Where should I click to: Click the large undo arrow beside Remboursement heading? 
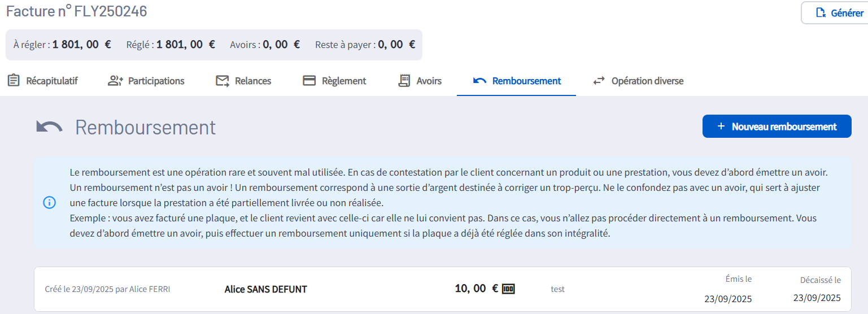(x=50, y=128)
